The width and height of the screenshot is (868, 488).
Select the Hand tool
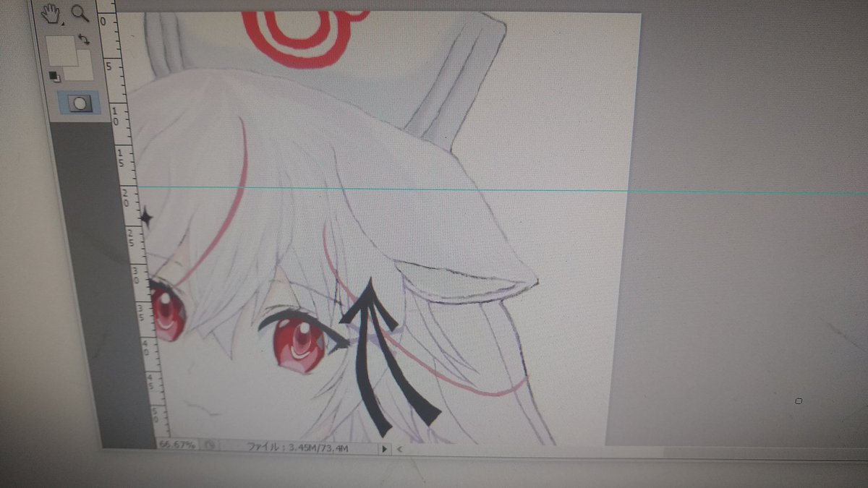(x=50, y=12)
